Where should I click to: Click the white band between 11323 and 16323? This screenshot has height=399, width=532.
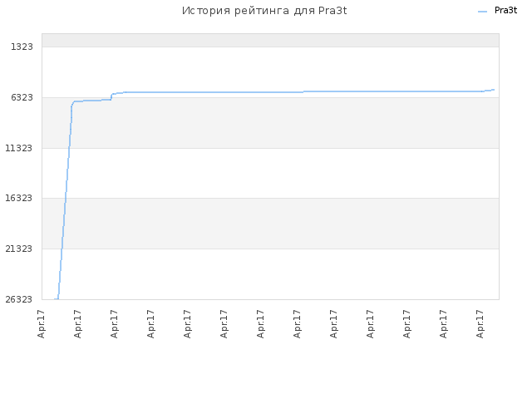coord(270,173)
